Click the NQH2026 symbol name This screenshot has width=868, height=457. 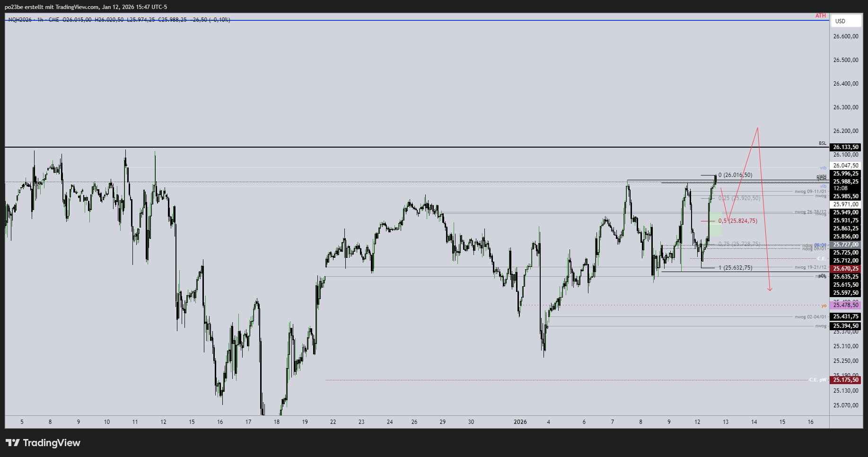(x=20, y=20)
